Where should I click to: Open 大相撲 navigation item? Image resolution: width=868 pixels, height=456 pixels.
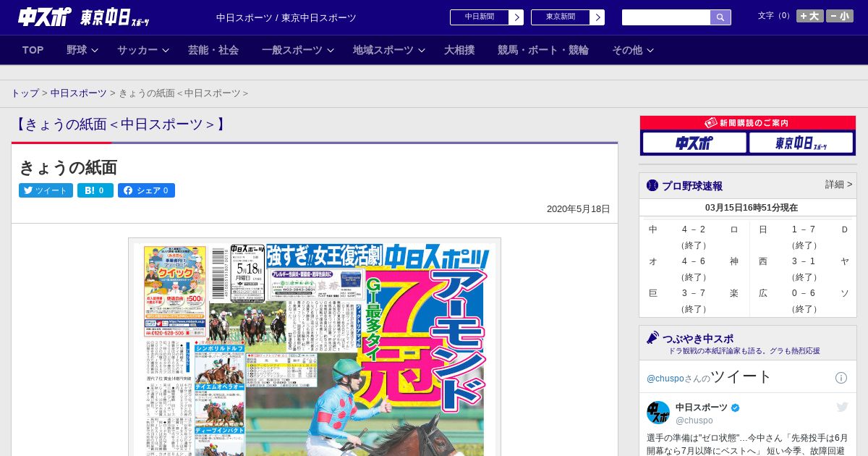click(x=459, y=50)
